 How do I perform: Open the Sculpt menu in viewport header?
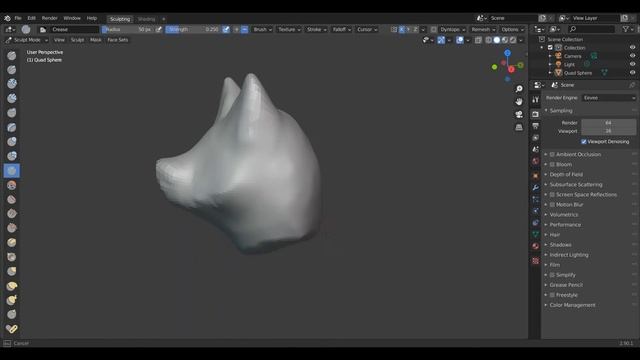tap(77, 40)
